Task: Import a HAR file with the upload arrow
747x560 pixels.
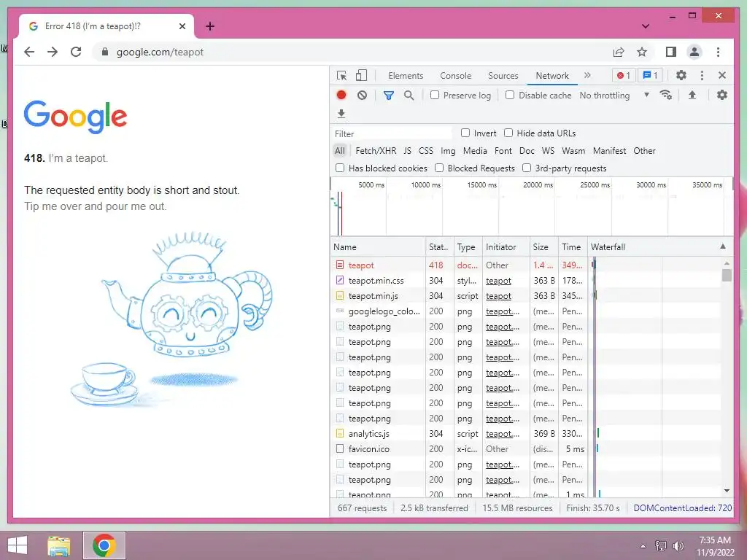Action: click(692, 95)
